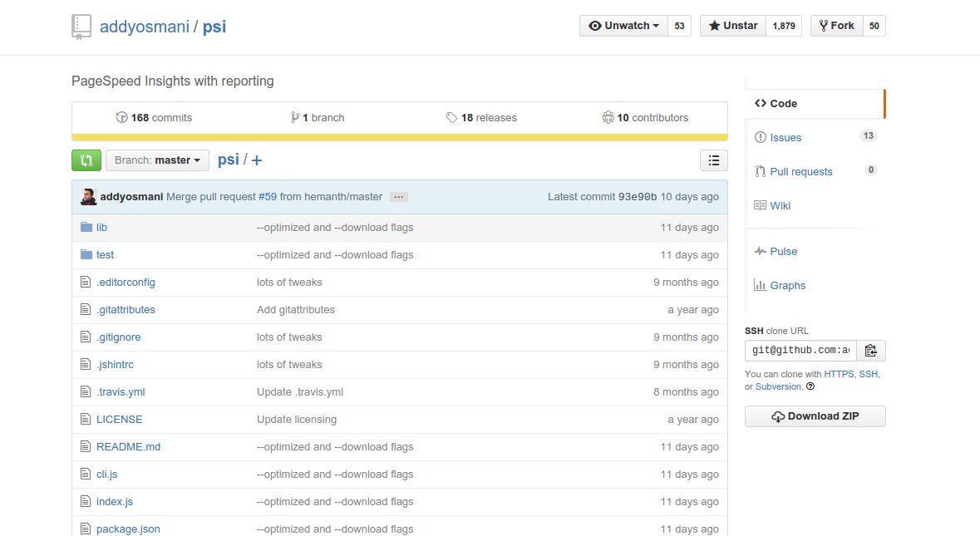Click the file icon next to .gitattributes
Image resolution: width=980 pixels, height=536 pixels.
click(86, 310)
